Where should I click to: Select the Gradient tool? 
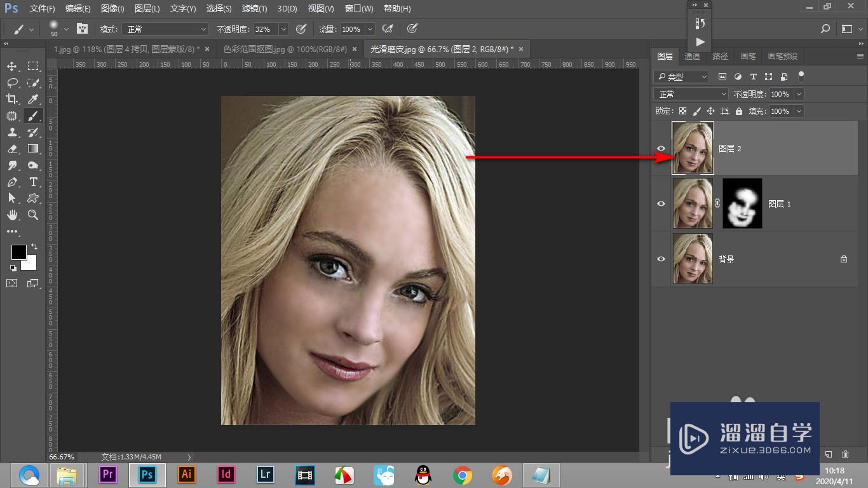tap(33, 149)
